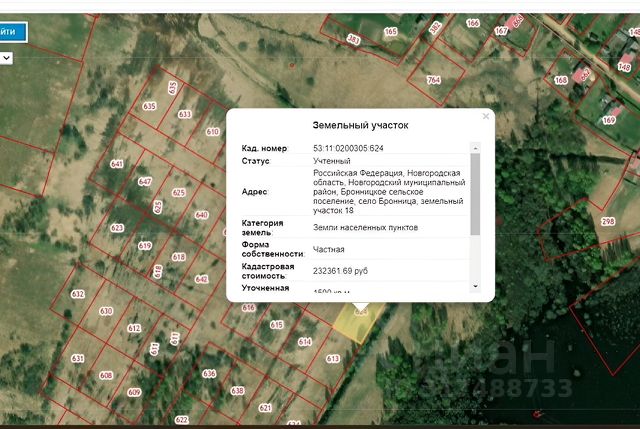Select parcel 613 on the map
The image size is (640, 429).
click(x=333, y=359)
